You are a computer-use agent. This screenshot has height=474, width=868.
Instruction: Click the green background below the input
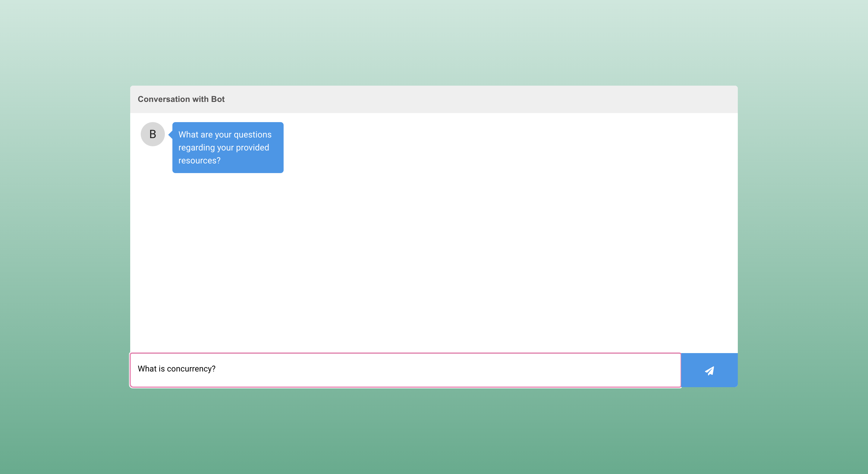click(x=434, y=431)
